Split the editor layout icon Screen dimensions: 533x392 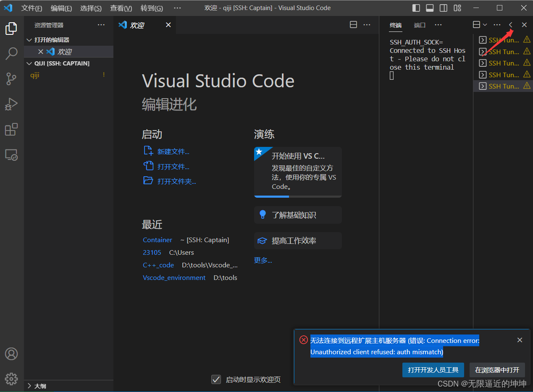point(353,25)
